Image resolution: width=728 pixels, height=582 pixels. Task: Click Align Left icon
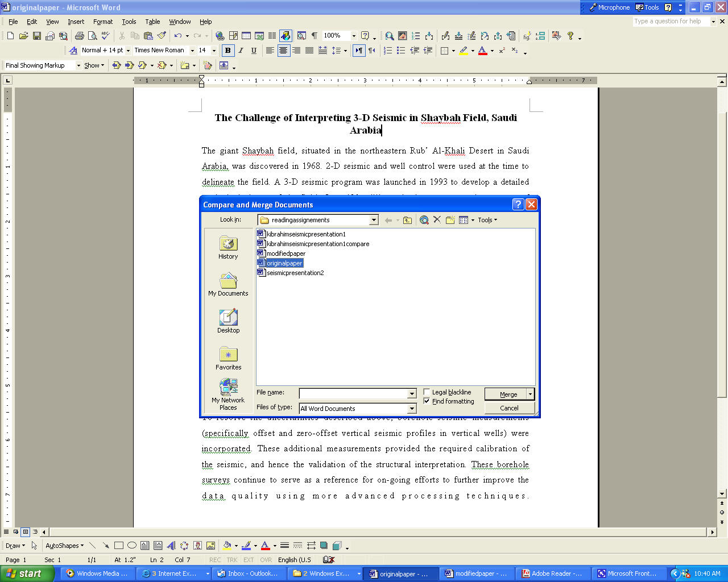point(270,51)
